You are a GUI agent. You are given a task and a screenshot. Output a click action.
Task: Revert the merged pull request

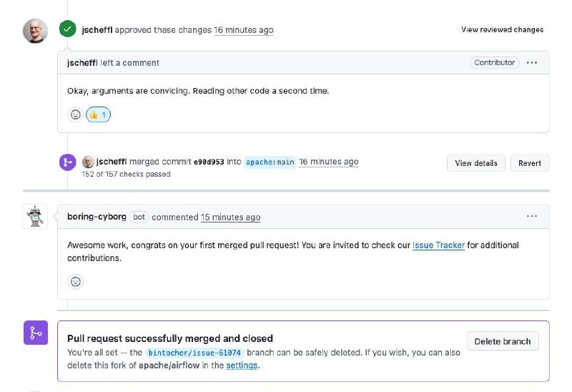(529, 163)
